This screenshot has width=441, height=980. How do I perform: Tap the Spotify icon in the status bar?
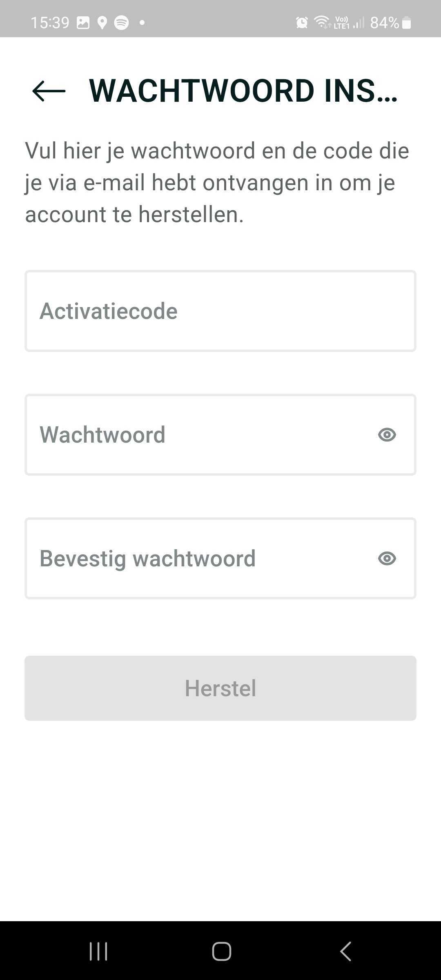(121, 22)
